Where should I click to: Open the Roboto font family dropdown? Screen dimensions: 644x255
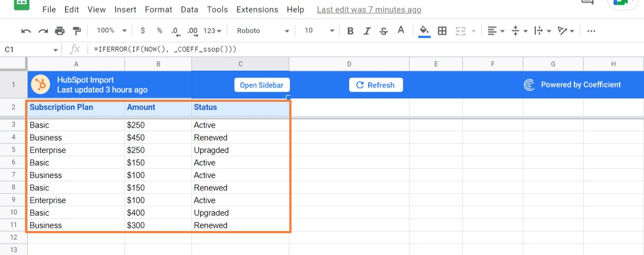coord(263,31)
